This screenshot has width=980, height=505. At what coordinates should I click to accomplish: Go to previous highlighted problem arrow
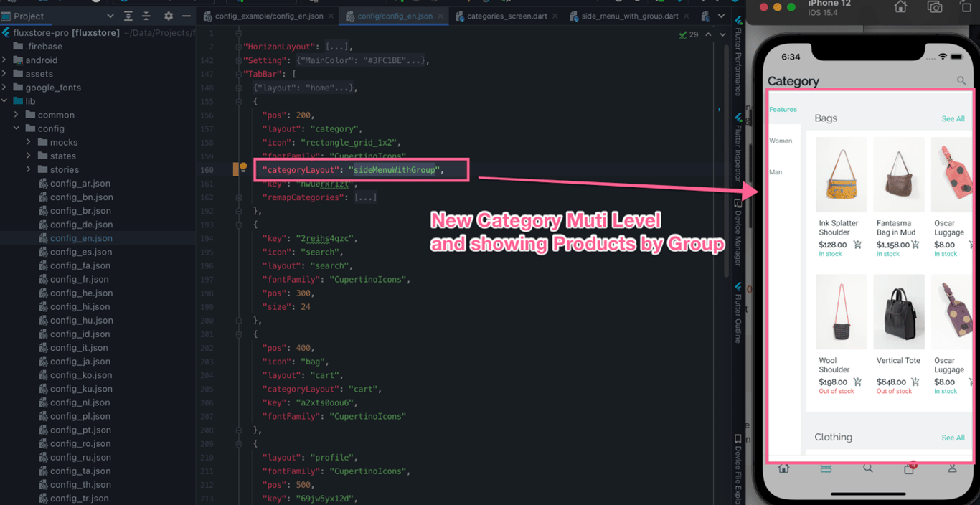tap(709, 34)
